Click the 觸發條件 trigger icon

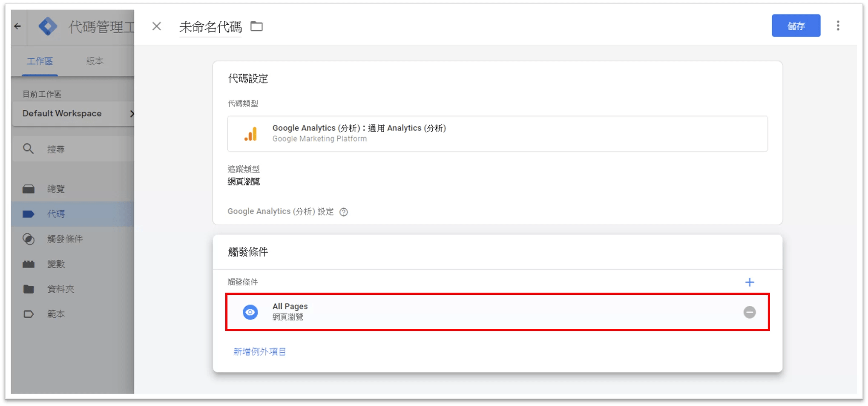(x=29, y=239)
